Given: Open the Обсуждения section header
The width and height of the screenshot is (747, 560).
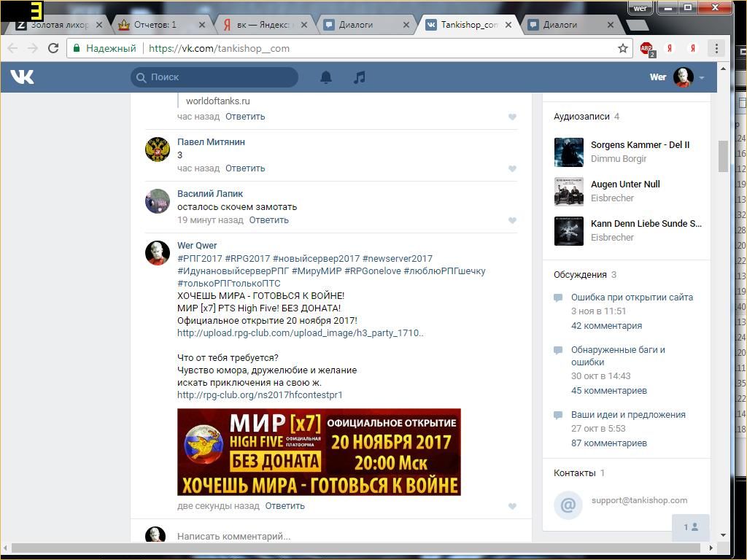Looking at the screenshot, I should point(580,275).
